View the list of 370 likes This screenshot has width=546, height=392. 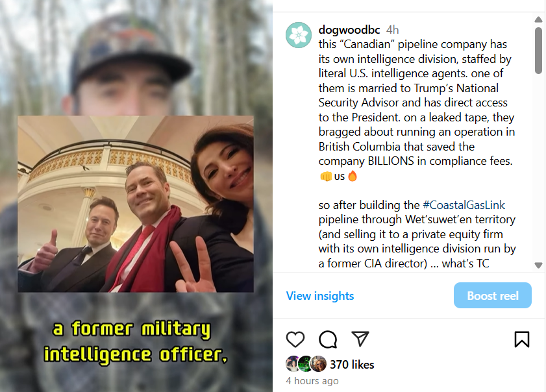point(352,365)
